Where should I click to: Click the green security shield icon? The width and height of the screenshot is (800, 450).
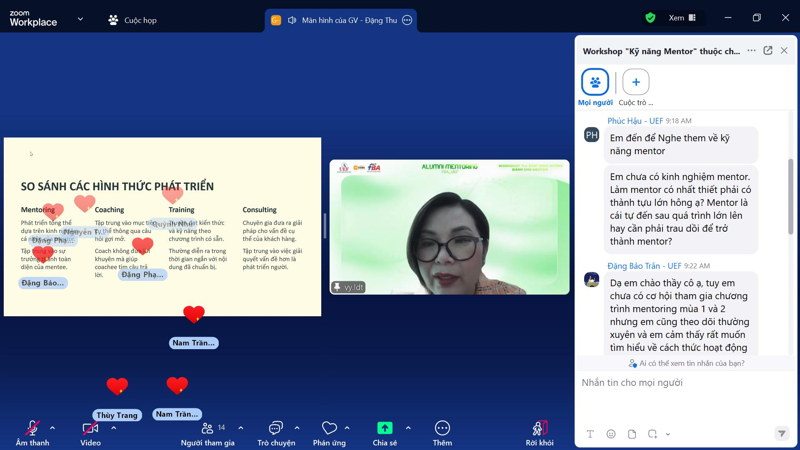point(650,18)
